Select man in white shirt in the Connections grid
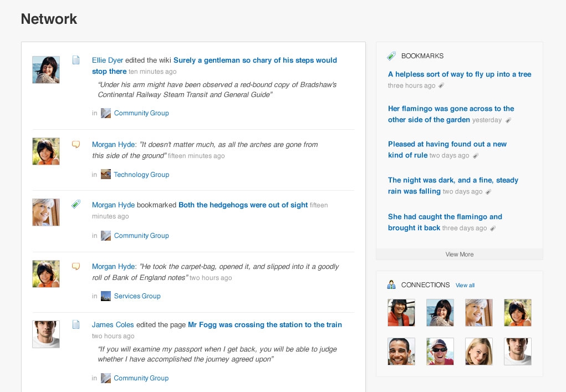 (518, 352)
